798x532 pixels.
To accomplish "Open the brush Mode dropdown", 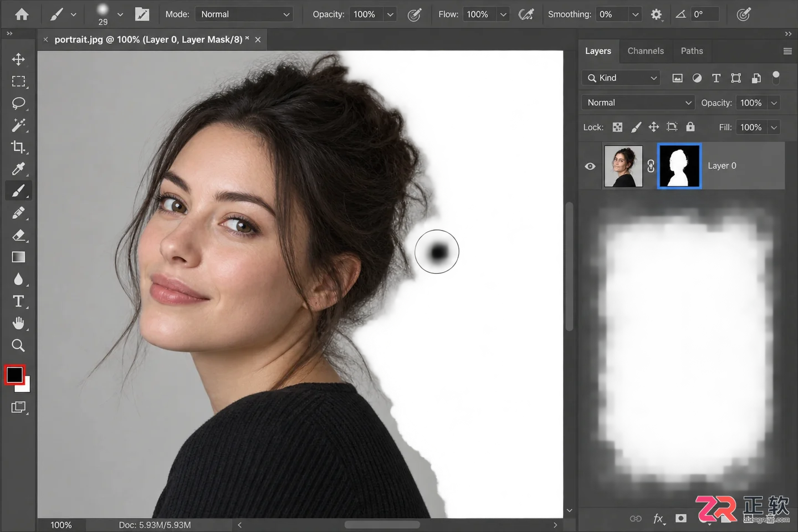I will click(x=244, y=14).
